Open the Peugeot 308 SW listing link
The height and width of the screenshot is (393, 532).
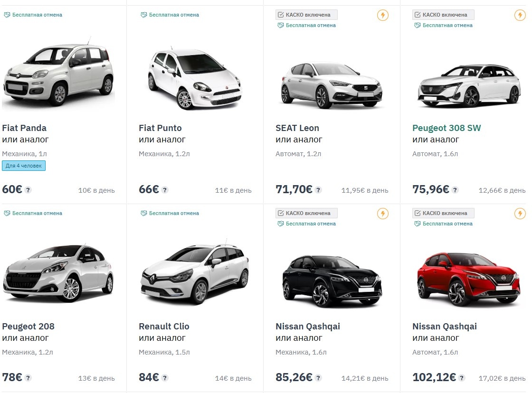tap(446, 128)
